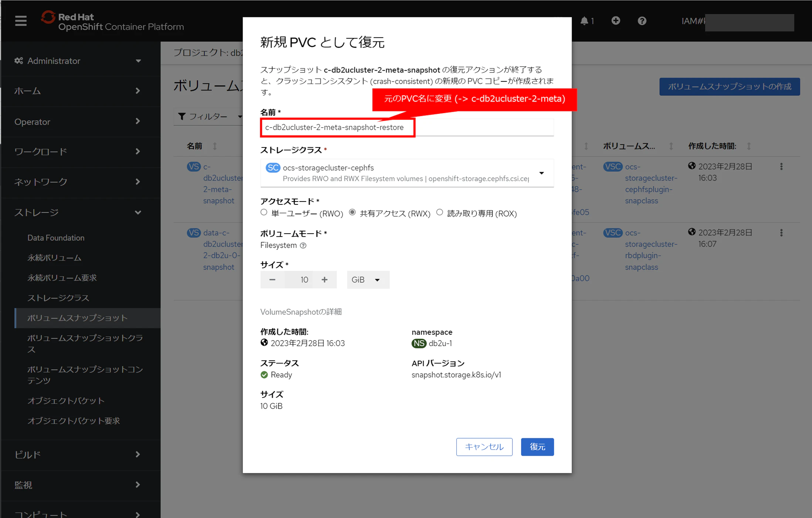Click the size number field showing 10

coord(299,280)
